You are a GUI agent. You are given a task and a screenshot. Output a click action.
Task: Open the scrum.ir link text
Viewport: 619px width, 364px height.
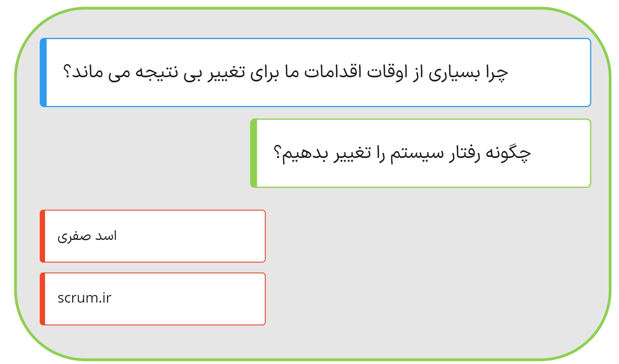point(84,298)
